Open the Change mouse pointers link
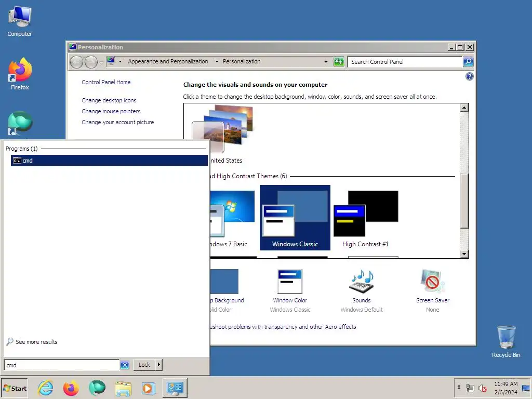The width and height of the screenshot is (532, 399). tap(111, 111)
